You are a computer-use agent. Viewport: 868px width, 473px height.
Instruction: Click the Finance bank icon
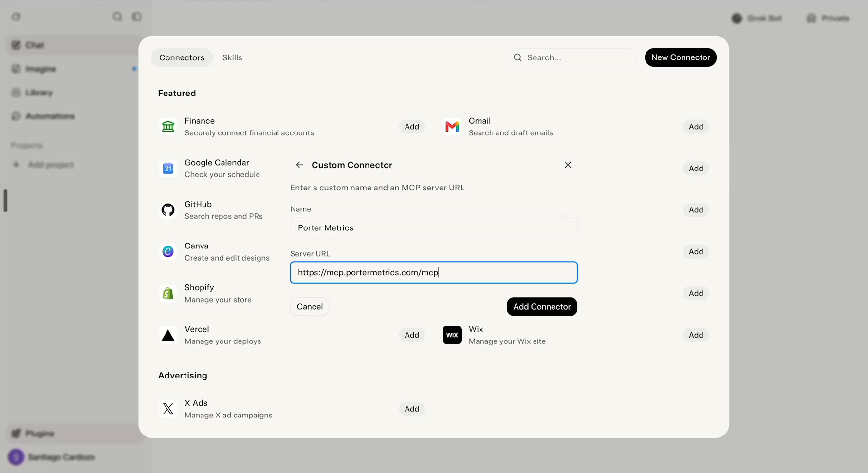[x=168, y=127]
